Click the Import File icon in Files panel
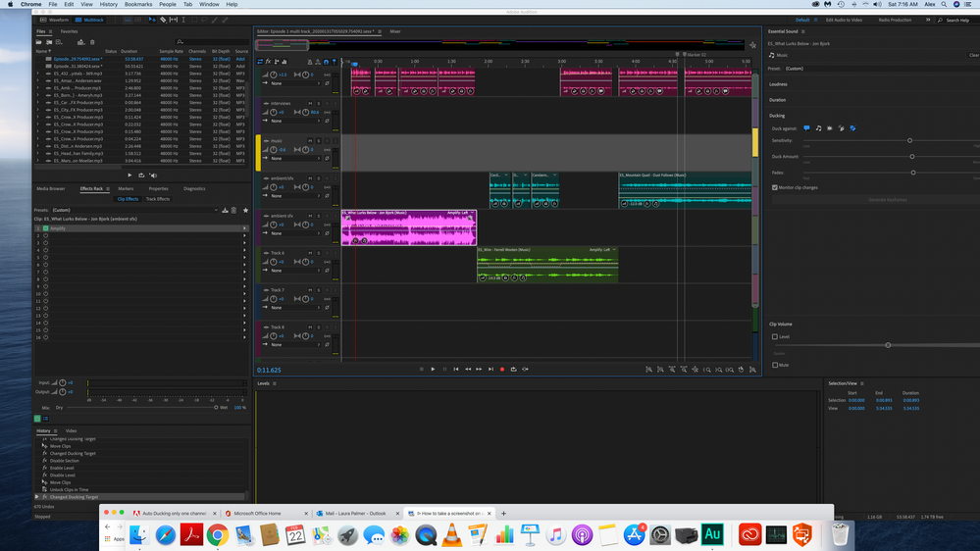Screen dimensions: 980x551 point(49,42)
